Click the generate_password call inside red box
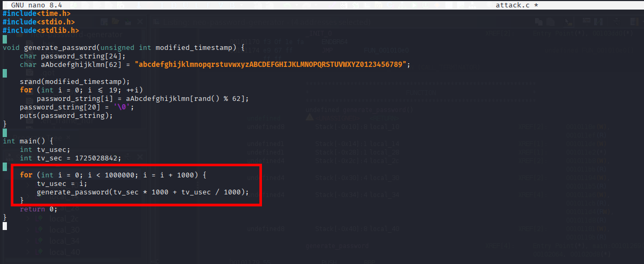The image size is (644, 264). (72, 192)
